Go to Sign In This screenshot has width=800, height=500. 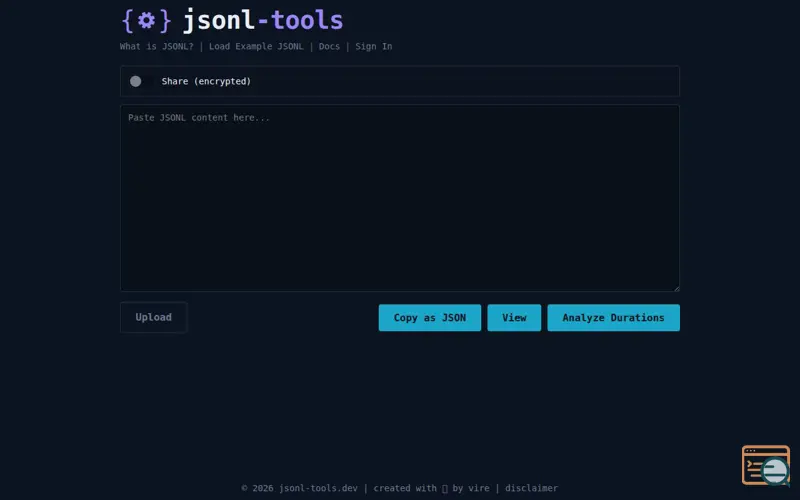(x=373, y=46)
